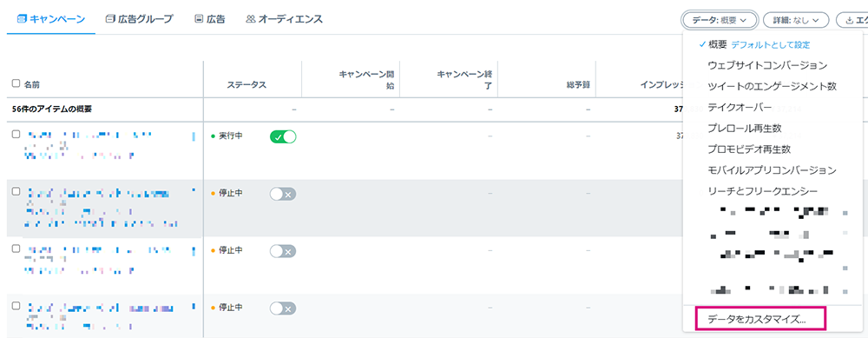Screen dimensions: 868x338
Task: Pick ツイートのエンゲージメント数 option
Action: 772,86
